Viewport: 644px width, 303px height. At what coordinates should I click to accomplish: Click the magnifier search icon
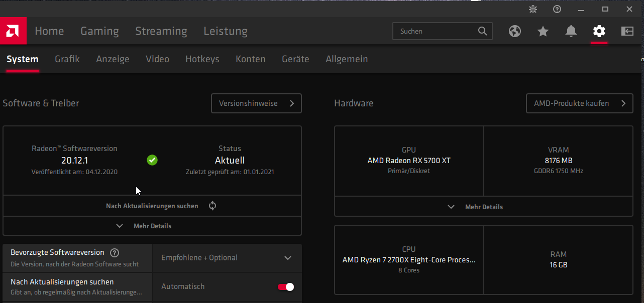point(482,31)
